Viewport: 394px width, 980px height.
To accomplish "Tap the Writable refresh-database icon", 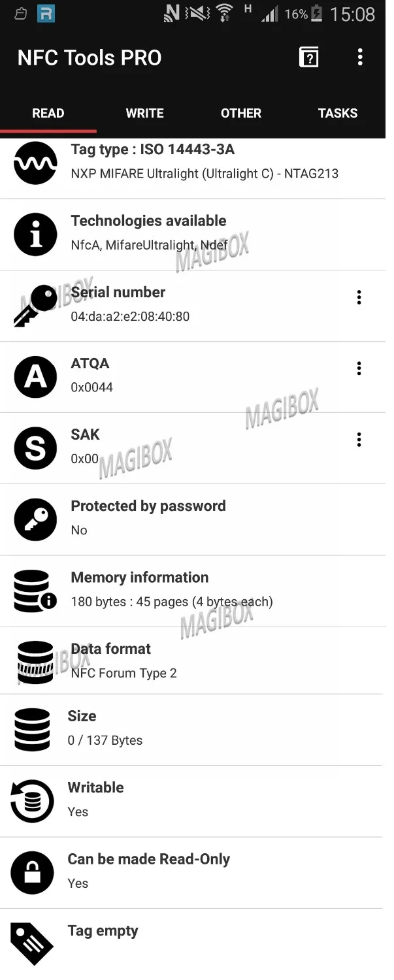I will [x=32, y=801].
